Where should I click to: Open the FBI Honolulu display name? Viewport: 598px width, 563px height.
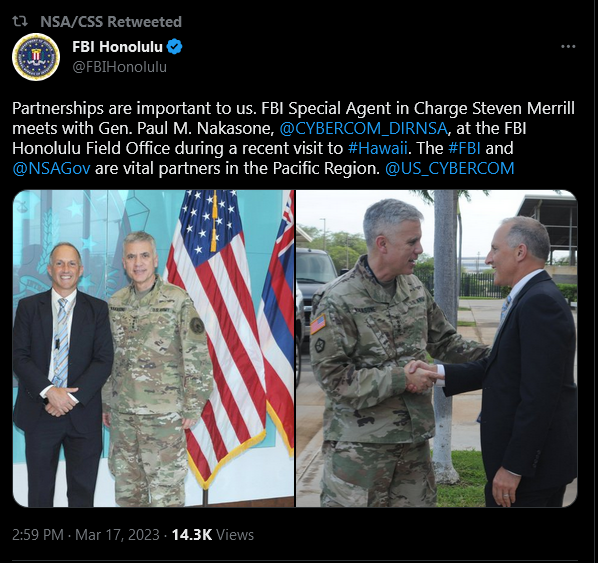(x=117, y=47)
